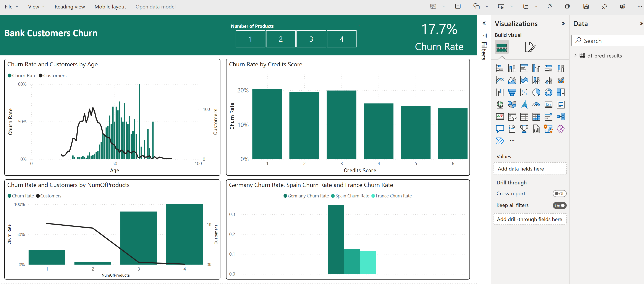The width and height of the screenshot is (644, 284).
Task: Open the View menu
Action: coord(36,7)
